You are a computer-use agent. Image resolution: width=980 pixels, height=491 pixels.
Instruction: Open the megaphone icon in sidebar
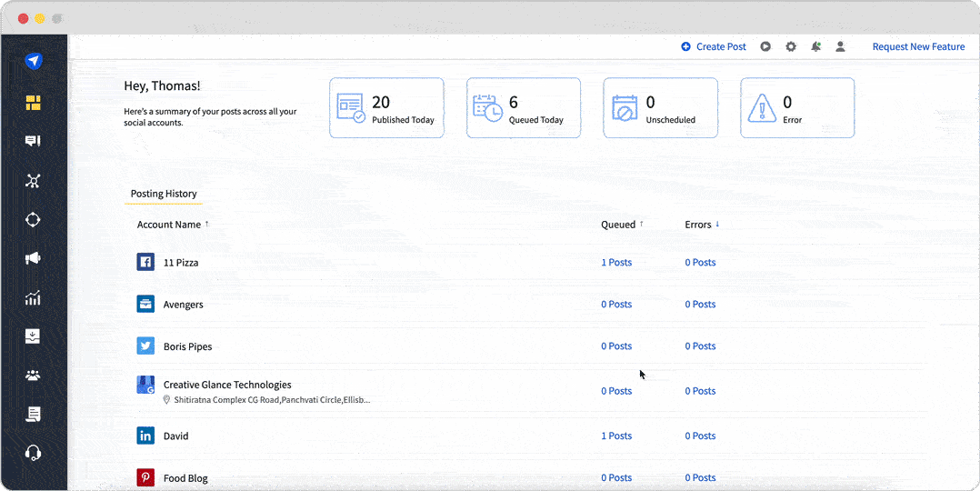pyautogui.click(x=33, y=258)
